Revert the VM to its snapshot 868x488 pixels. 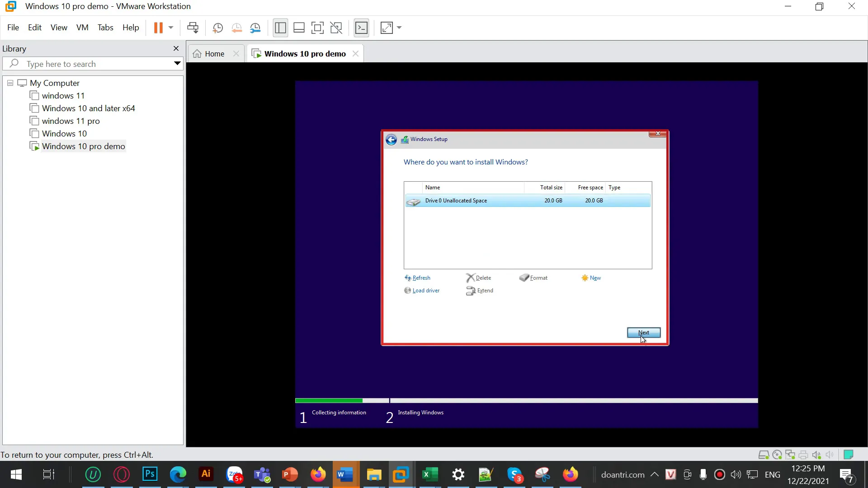pos(237,28)
